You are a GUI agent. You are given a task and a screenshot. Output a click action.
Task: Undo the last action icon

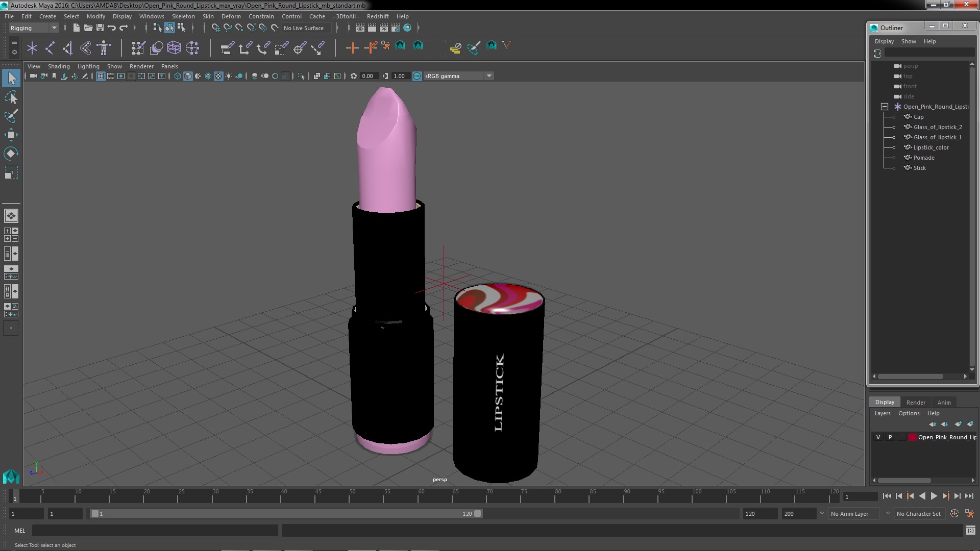click(x=112, y=28)
